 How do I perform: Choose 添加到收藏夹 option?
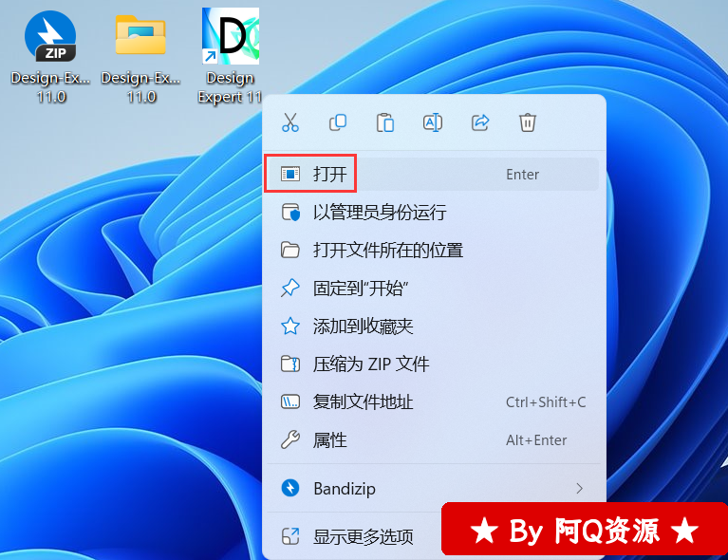pyautogui.click(x=432, y=327)
